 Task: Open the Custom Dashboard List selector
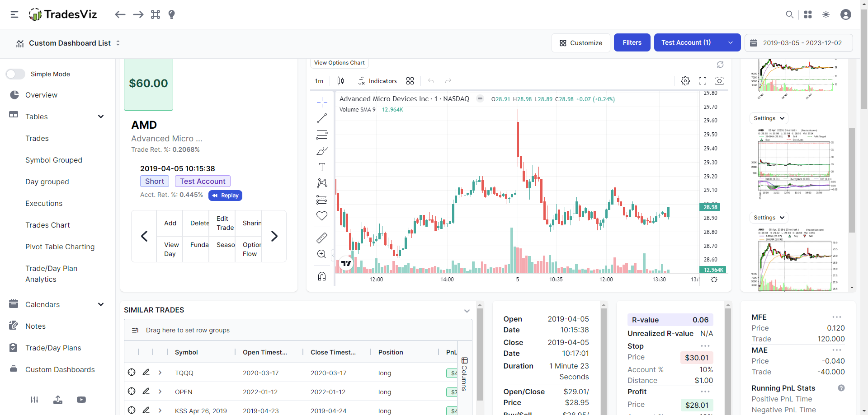(x=68, y=43)
